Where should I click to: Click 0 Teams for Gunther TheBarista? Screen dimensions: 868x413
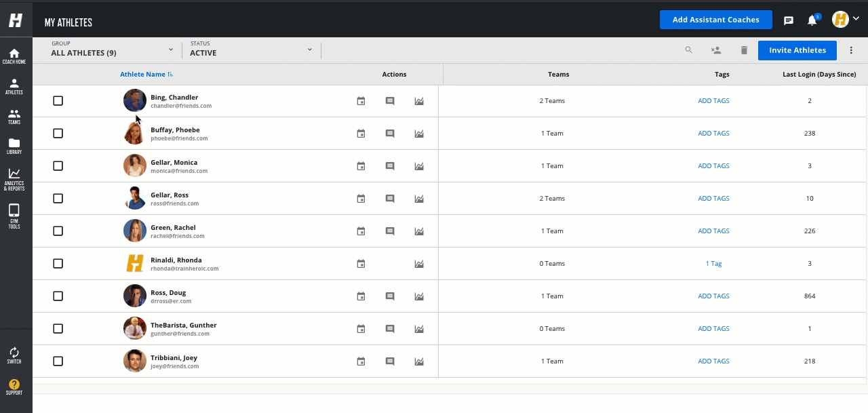(552, 329)
